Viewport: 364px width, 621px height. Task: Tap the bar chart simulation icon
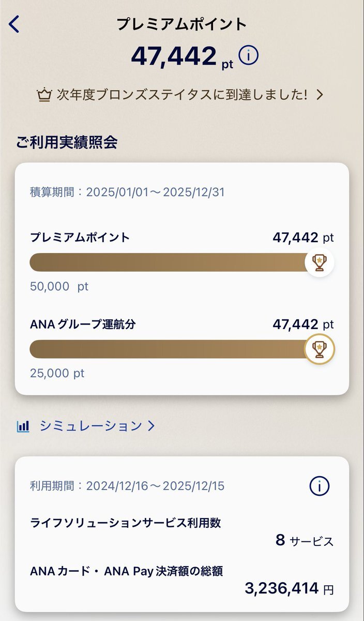pyautogui.click(x=23, y=426)
